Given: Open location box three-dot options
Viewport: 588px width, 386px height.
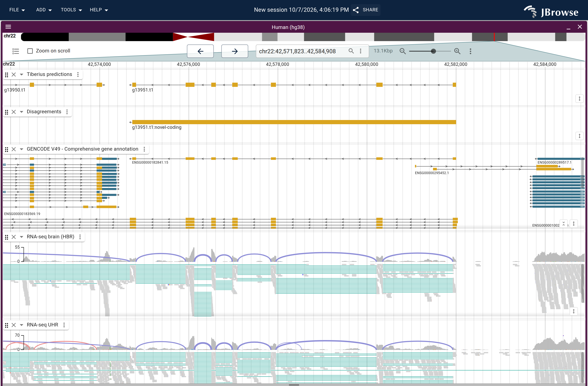Looking at the screenshot, I should pos(360,51).
